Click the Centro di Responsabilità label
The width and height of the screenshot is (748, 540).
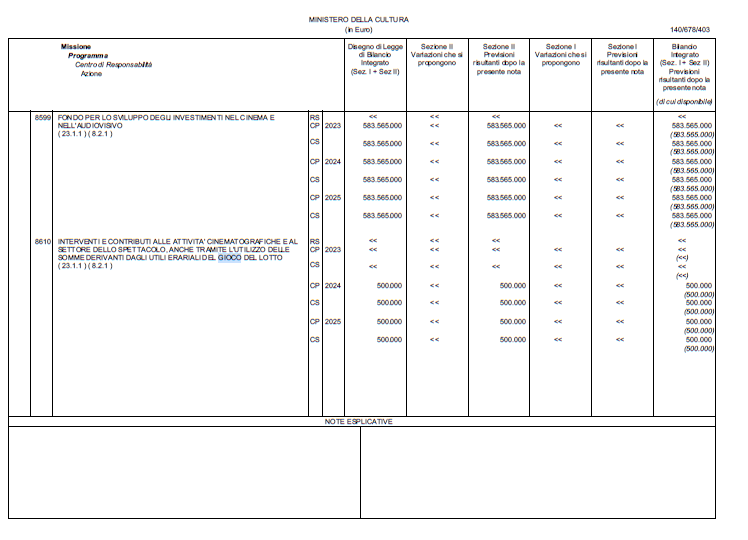coord(113,65)
